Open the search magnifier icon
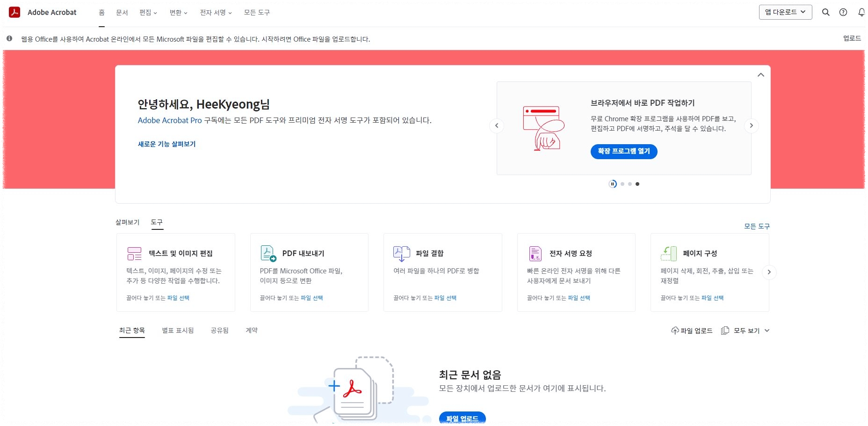The image size is (868, 426). coord(826,13)
